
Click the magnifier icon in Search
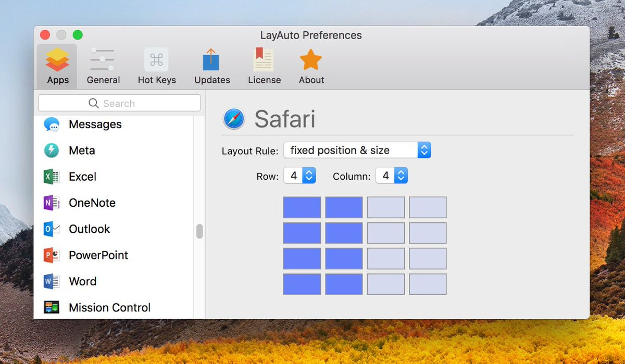click(x=94, y=103)
